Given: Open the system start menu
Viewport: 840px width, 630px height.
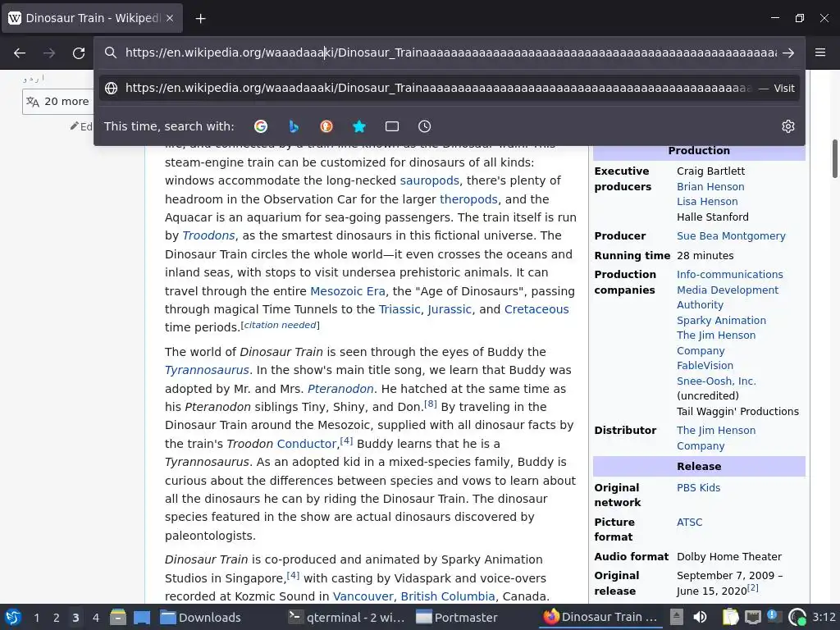Looking at the screenshot, I should click(x=13, y=618).
